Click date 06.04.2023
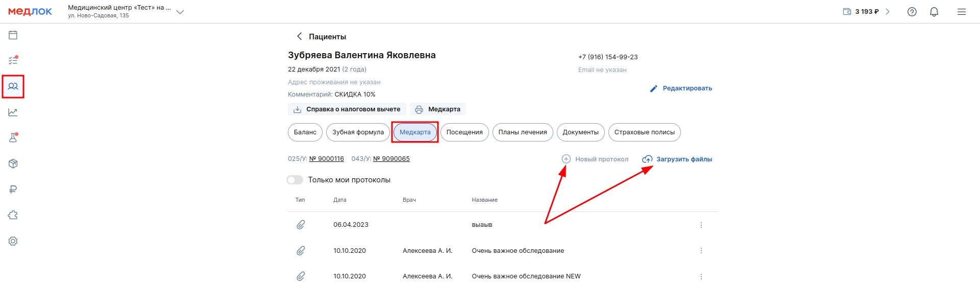 pyautogui.click(x=351, y=225)
